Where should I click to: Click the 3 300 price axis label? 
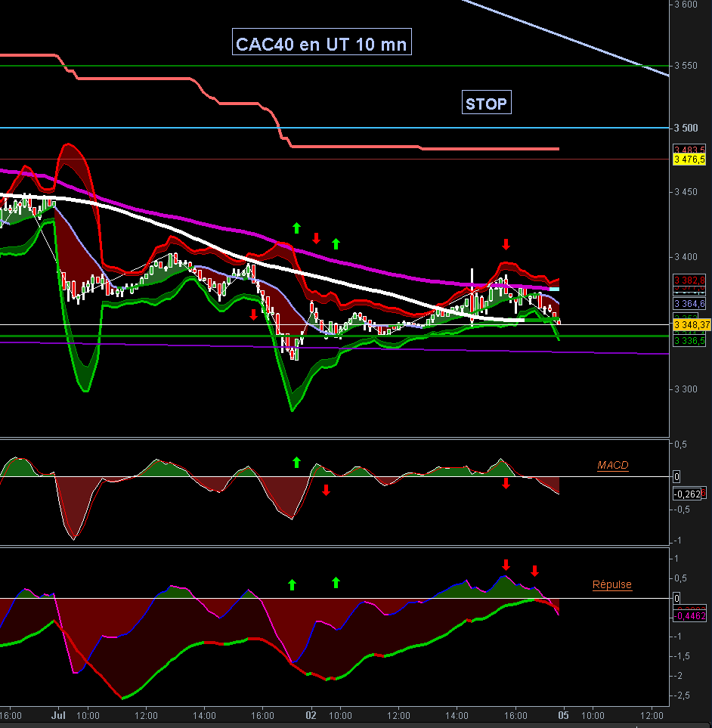tap(686, 389)
